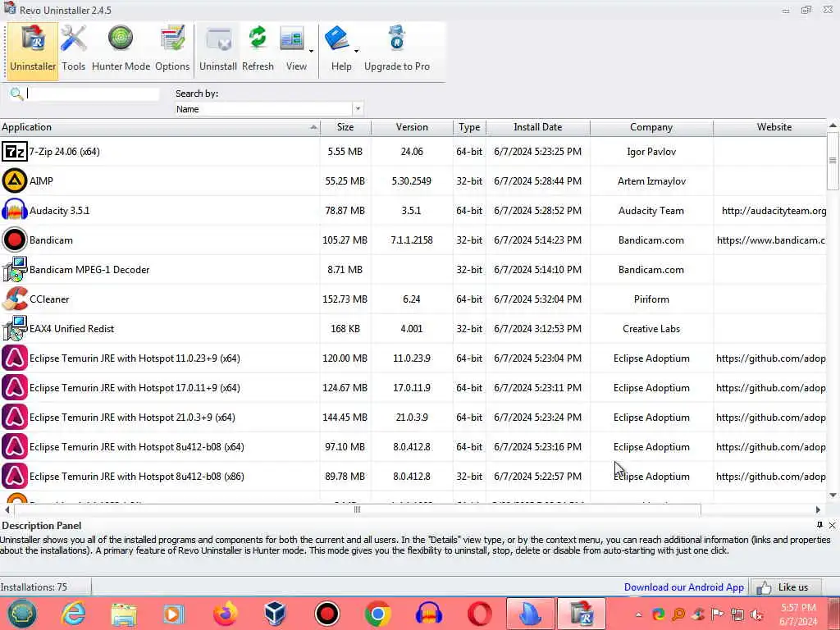
Task: Sort list by Application column
Action: tap(160, 127)
